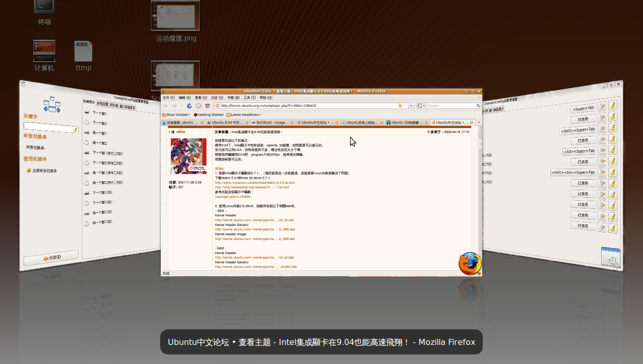Click the Firefox reload button
This screenshot has height=364, width=643.
click(x=189, y=106)
